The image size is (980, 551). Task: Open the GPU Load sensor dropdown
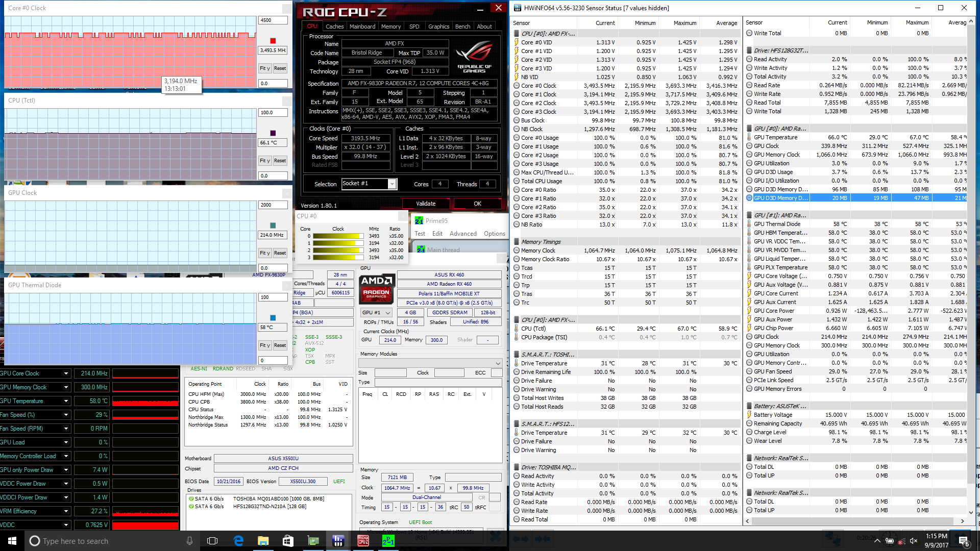coord(66,442)
